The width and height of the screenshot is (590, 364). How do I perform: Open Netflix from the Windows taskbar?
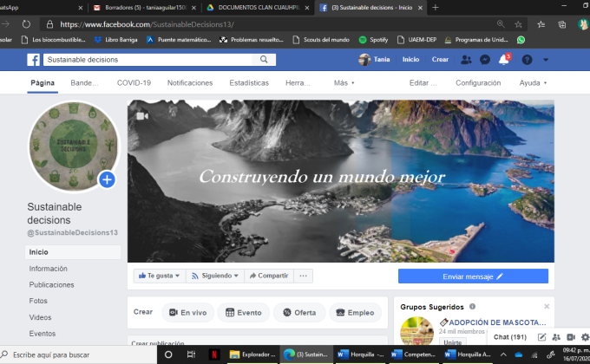pos(211,354)
